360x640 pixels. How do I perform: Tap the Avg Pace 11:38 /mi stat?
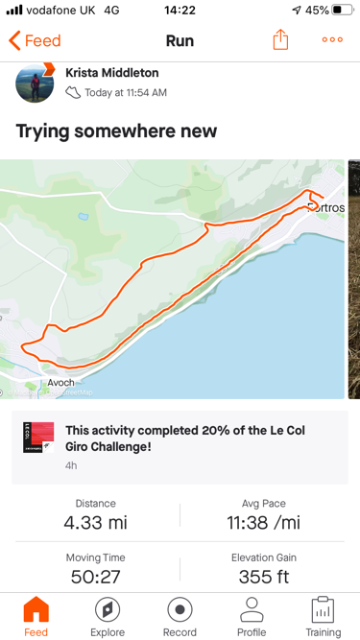point(264,515)
